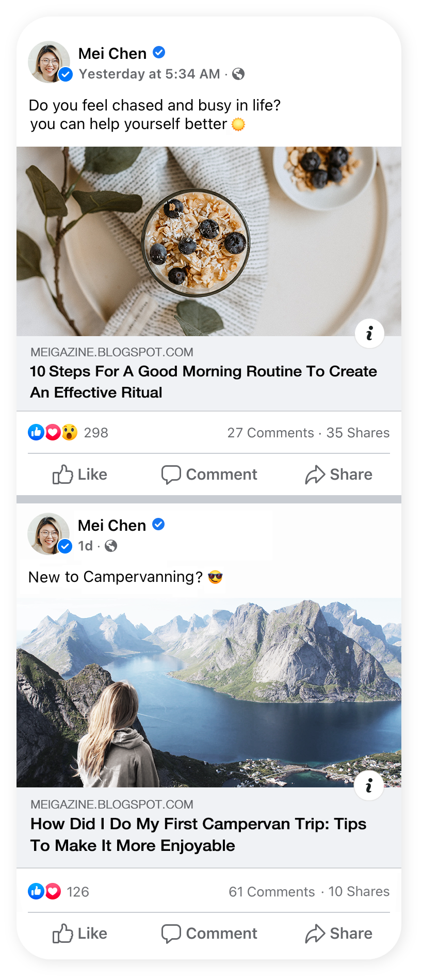Image resolution: width=422 pixels, height=980 pixels.
Task: Click verified badge next to first Mei Chen name
Action: (159, 53)
